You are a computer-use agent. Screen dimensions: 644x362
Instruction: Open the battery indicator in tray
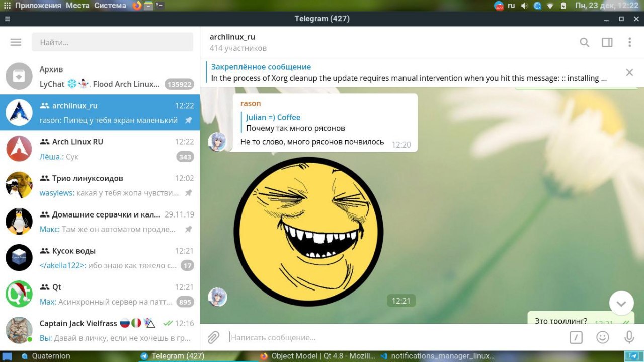[563, 6]
